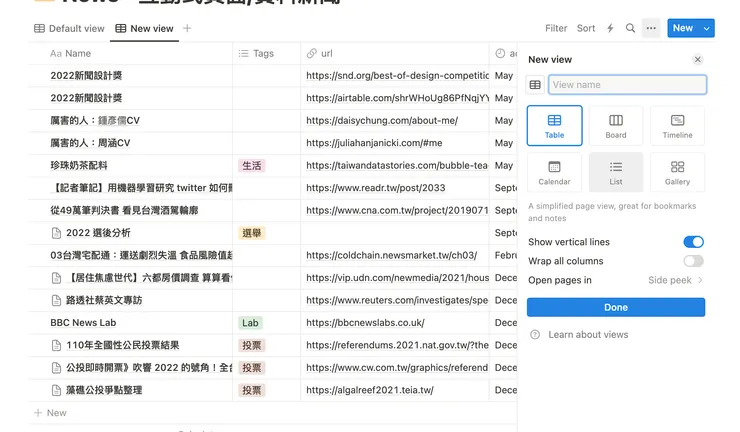The image size is (740, 432).
Task: Click the search magnifier icon
Action: pyautogui.click(x=630, y=28)
